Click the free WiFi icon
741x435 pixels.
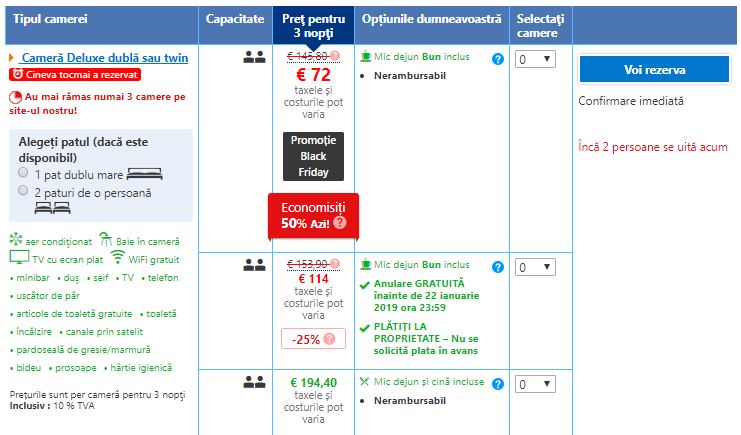(118, 258)
